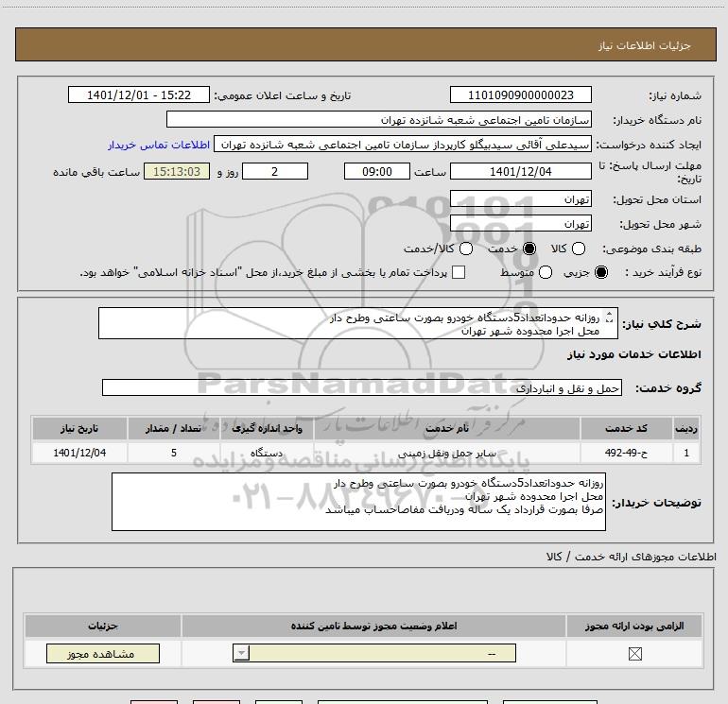The image size is (728, 704).
Task: Click the اطلاعات مجوزهای ارائه خدمت / کالا heading
Action: point(632,557)
